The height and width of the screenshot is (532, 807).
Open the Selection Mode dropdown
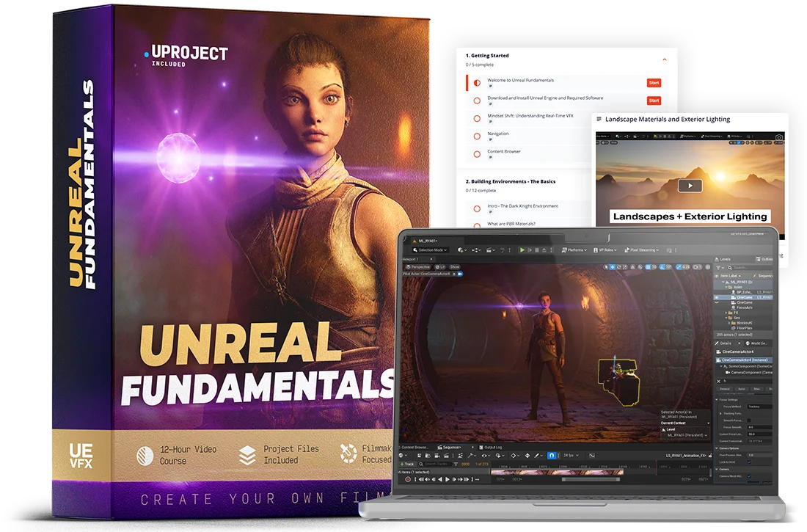[431, 250]
